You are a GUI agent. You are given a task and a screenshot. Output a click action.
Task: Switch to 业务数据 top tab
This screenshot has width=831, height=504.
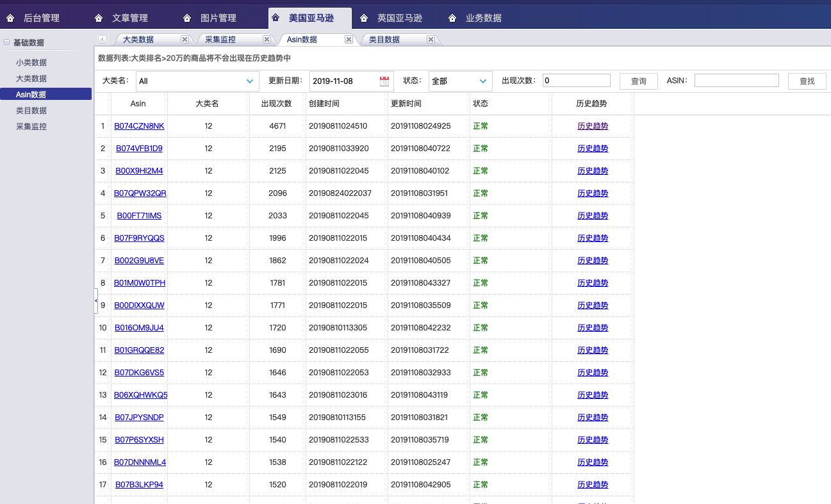(484, 18)
